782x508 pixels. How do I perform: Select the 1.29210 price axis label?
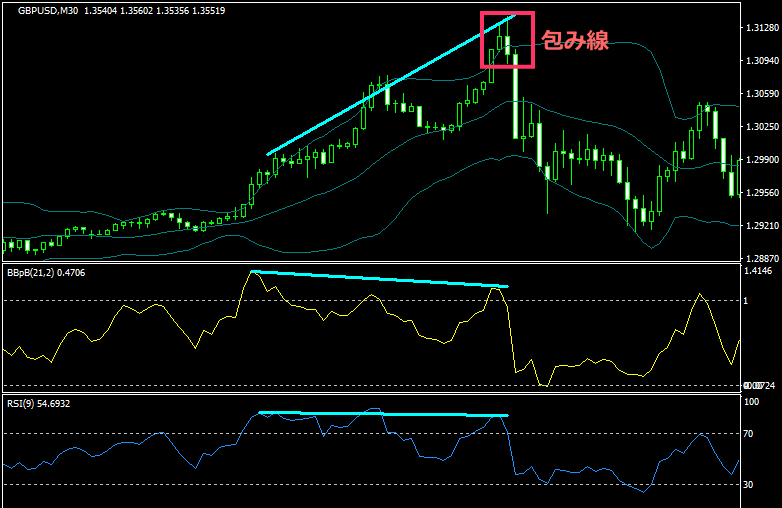click(x=762, y=226)
